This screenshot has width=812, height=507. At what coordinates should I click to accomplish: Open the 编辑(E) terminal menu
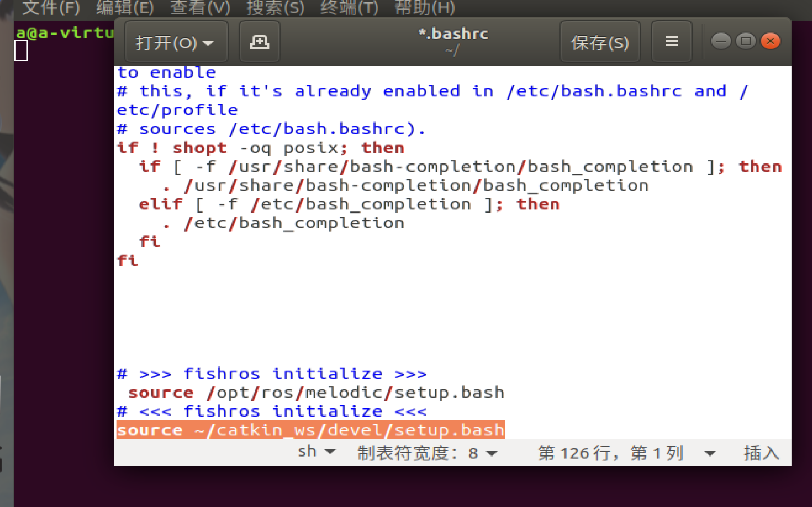point(125,8)
